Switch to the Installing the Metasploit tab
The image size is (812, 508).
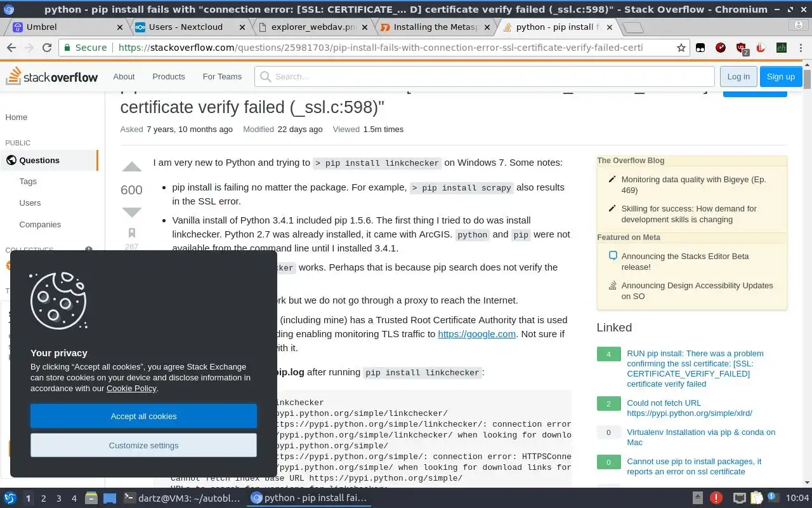point(436,27)
